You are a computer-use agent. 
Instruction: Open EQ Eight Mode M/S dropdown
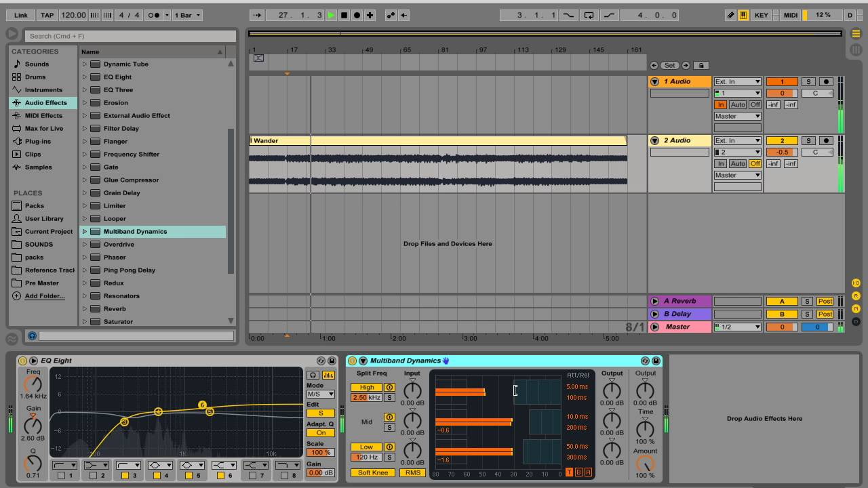tap(321, 394)
